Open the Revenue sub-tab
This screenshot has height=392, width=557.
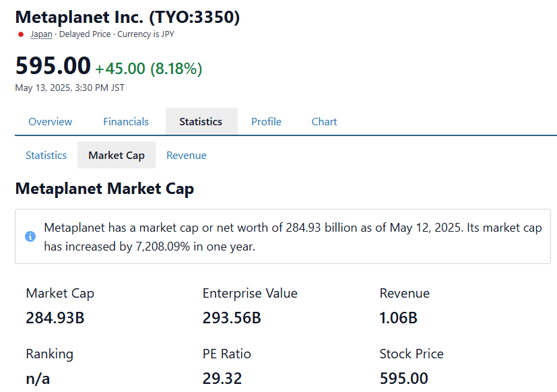click(186, 155)
